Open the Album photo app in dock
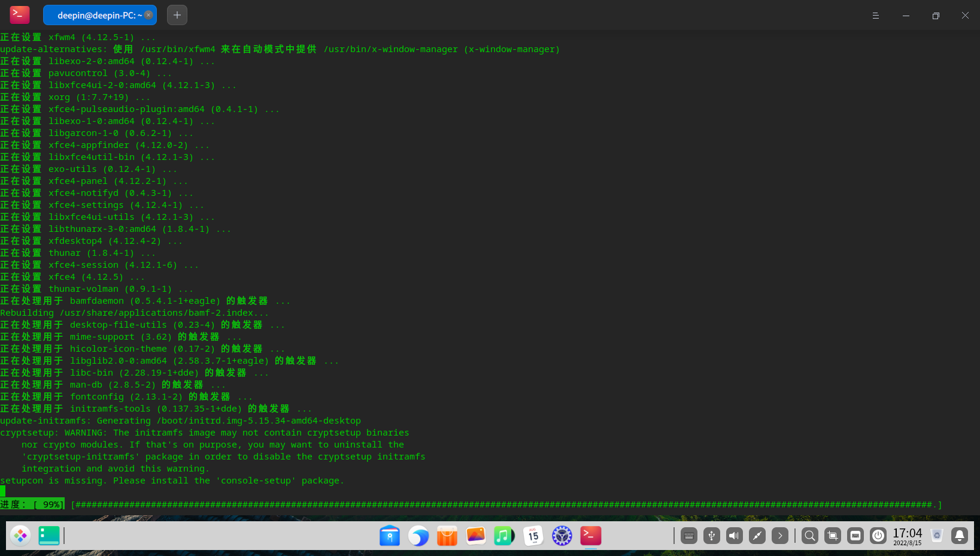 point(476,536)
